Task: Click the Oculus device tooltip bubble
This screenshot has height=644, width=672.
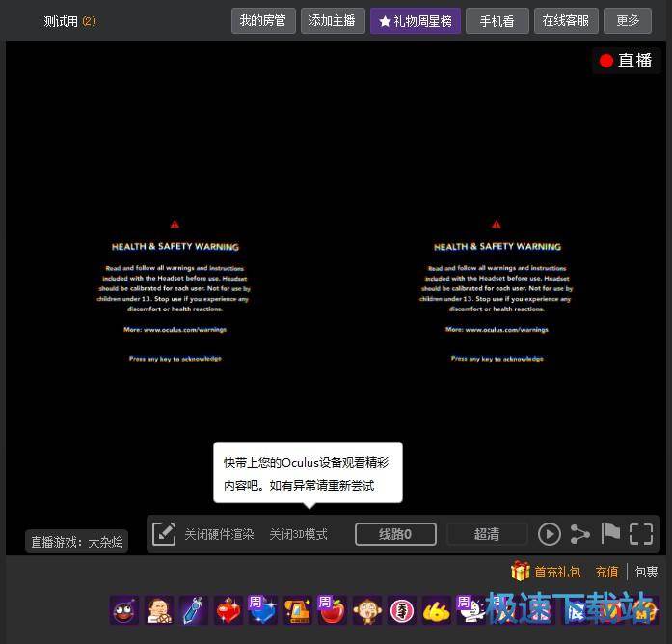Action: pyautogui.click(x=308, y=473)
